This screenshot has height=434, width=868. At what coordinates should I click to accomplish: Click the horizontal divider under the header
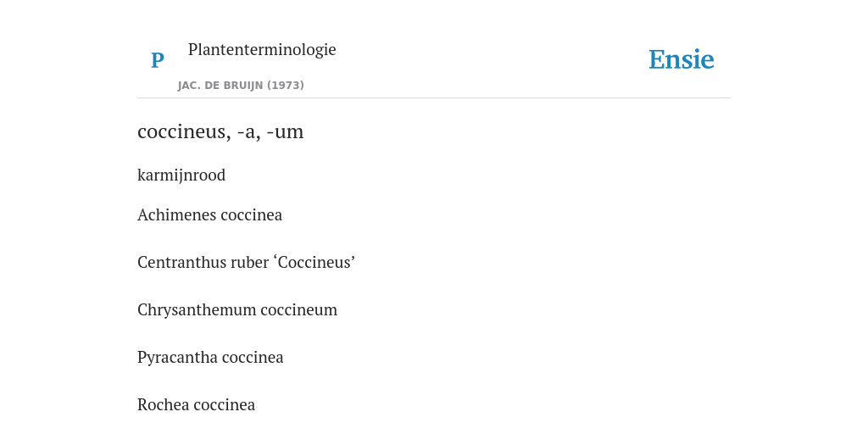tap(434, 98)
